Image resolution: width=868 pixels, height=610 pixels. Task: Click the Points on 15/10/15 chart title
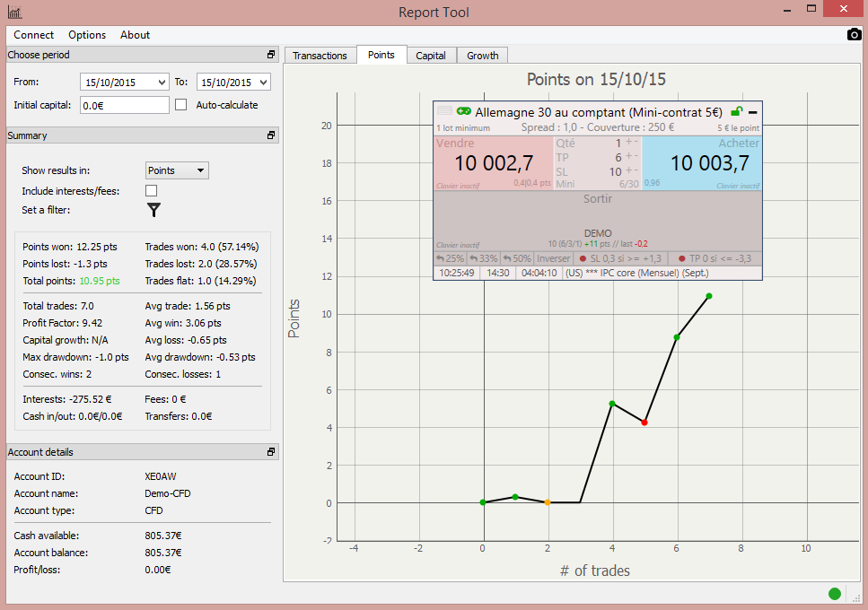[x=596, y=79]
